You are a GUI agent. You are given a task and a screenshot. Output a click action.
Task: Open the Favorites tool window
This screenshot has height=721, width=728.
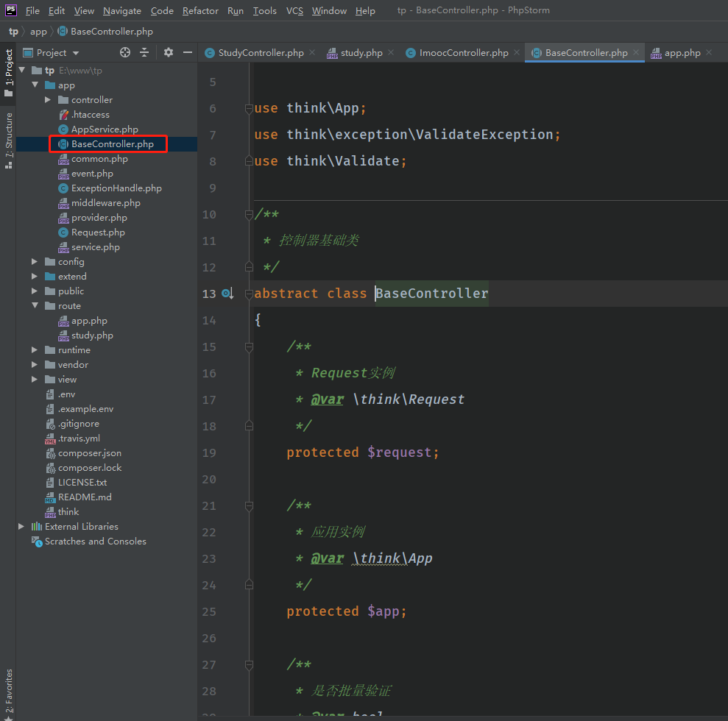tap(8, 695)
